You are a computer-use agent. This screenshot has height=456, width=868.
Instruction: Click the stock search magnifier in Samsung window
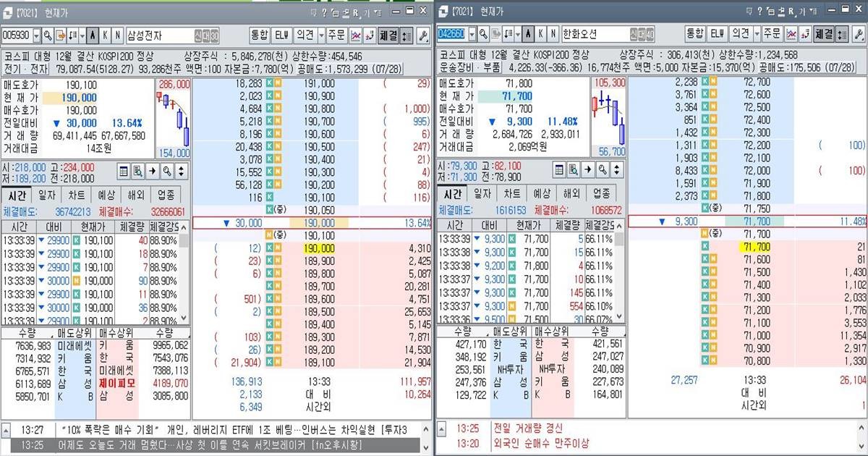pos(48,35)
